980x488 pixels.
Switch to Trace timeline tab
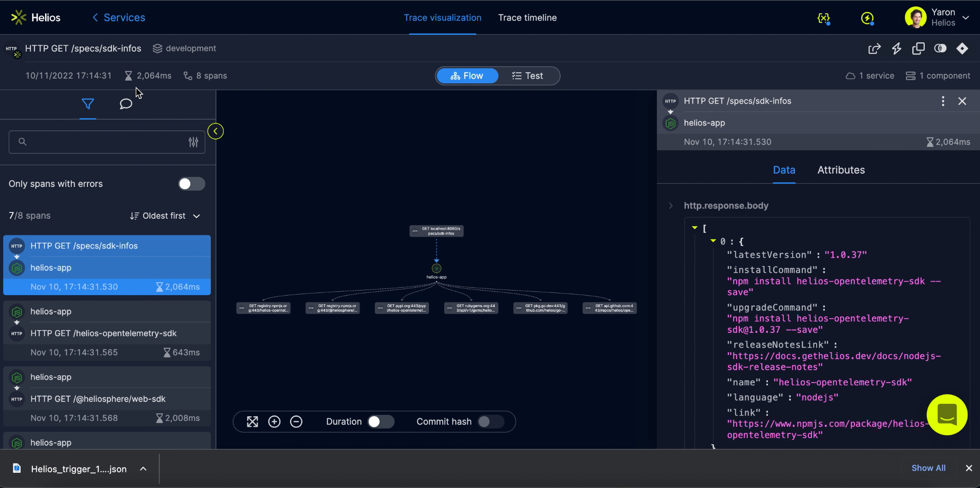(x=528, y=17)
